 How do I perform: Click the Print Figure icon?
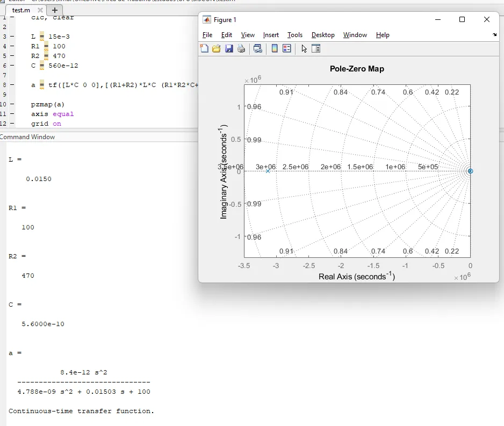241,49
